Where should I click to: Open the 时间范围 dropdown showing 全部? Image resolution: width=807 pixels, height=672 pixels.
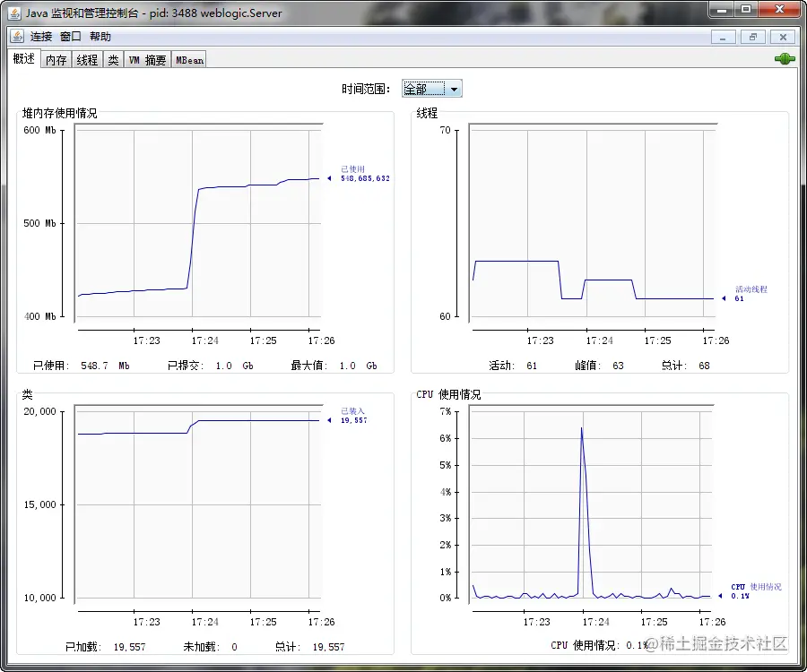click(432, 89)
